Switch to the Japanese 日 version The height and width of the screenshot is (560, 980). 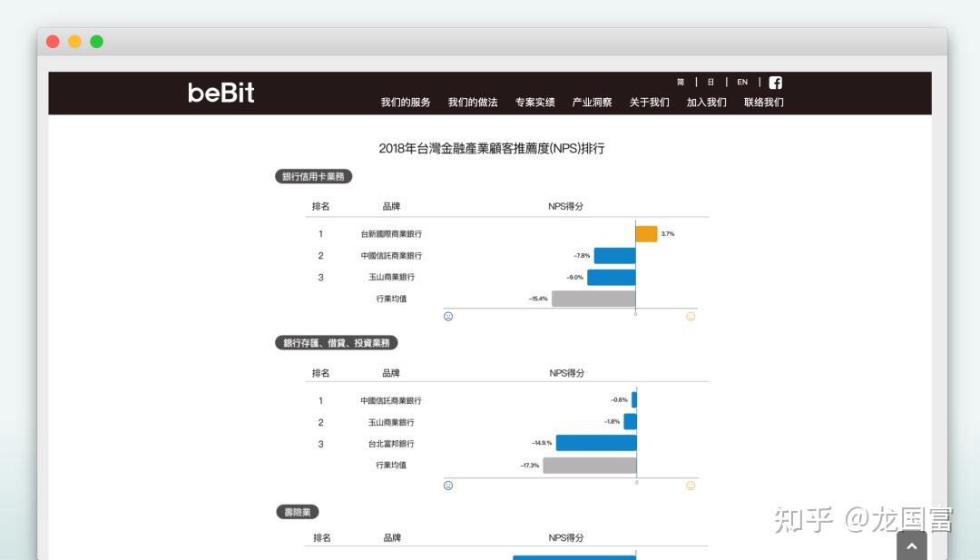pyautogui.click(x=710, y=82)
